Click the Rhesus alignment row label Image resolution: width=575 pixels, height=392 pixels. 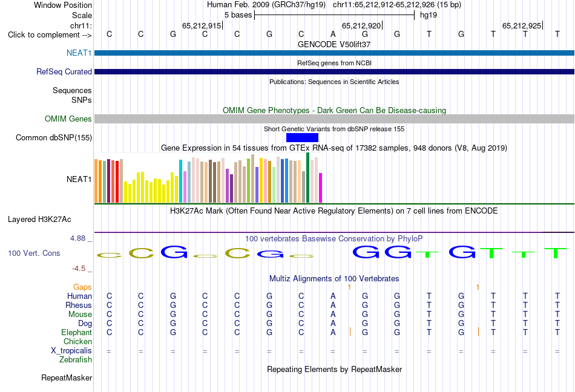pos(79,305)
